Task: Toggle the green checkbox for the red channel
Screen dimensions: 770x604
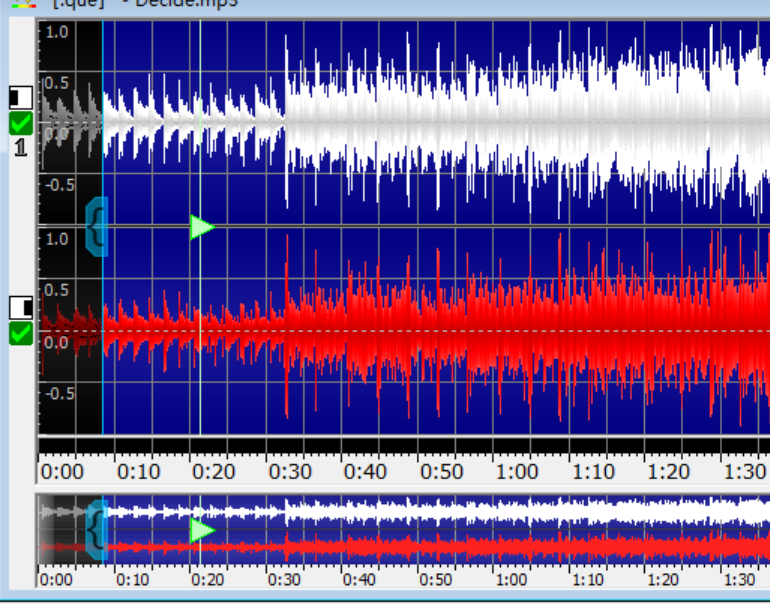Action: pos(20,333)
